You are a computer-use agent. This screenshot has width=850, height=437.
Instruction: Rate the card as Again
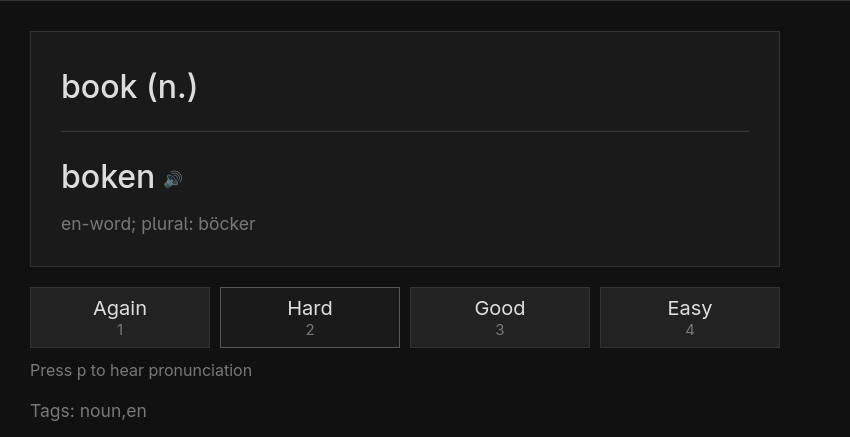pyautogui.click(x=120, y=317)
